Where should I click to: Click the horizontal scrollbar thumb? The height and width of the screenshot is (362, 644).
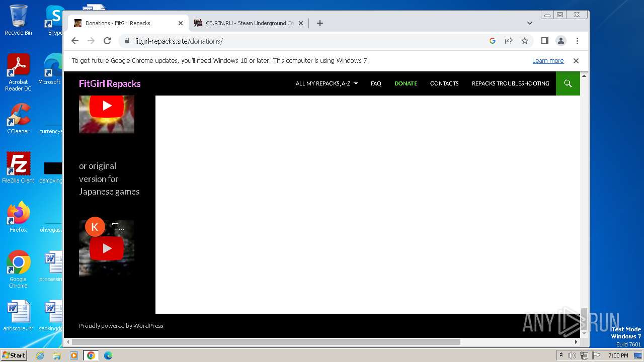tap(266, 342)
